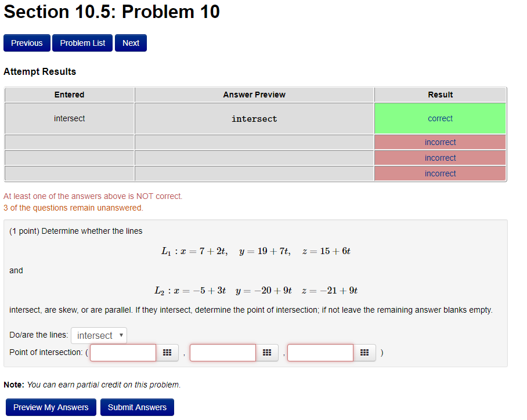This screenshot has height=420, width=527.
Task: Click the "Answer Preview" column header
Action: point(254,95)
